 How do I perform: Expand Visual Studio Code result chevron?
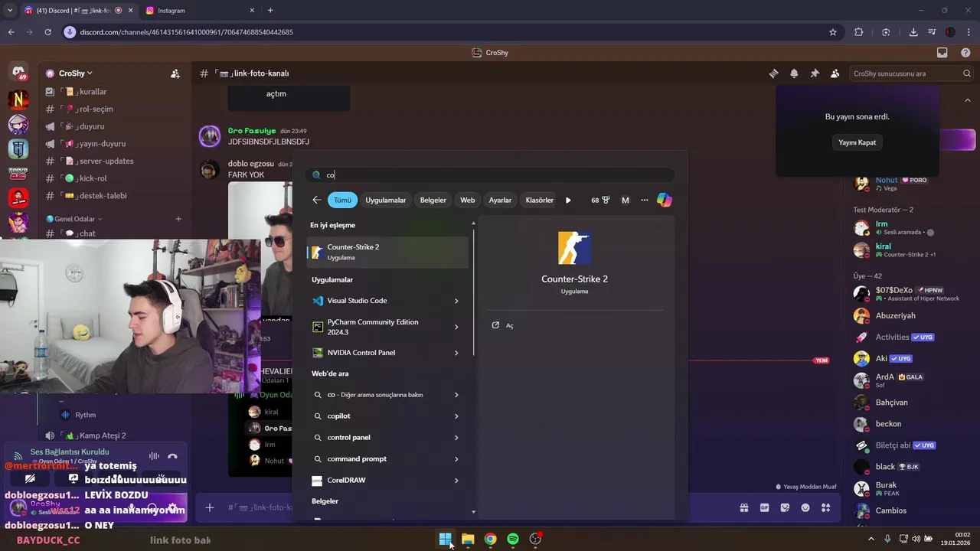coord(456,301)
